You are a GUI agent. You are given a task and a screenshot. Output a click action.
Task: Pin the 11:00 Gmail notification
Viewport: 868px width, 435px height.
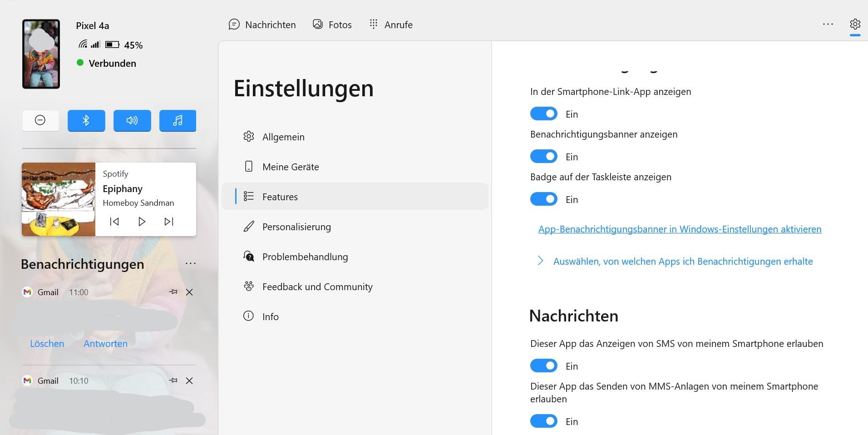coord(173,292)
